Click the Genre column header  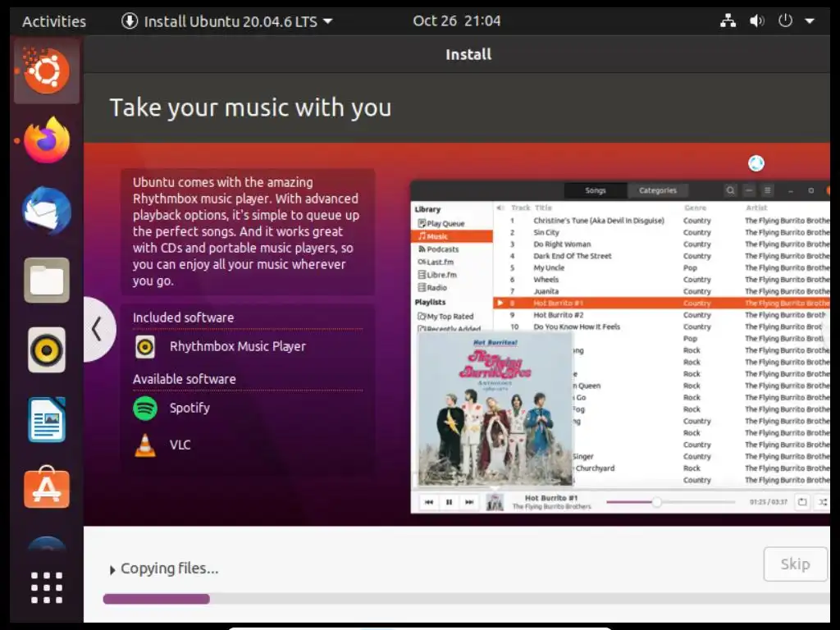(695, 208)
